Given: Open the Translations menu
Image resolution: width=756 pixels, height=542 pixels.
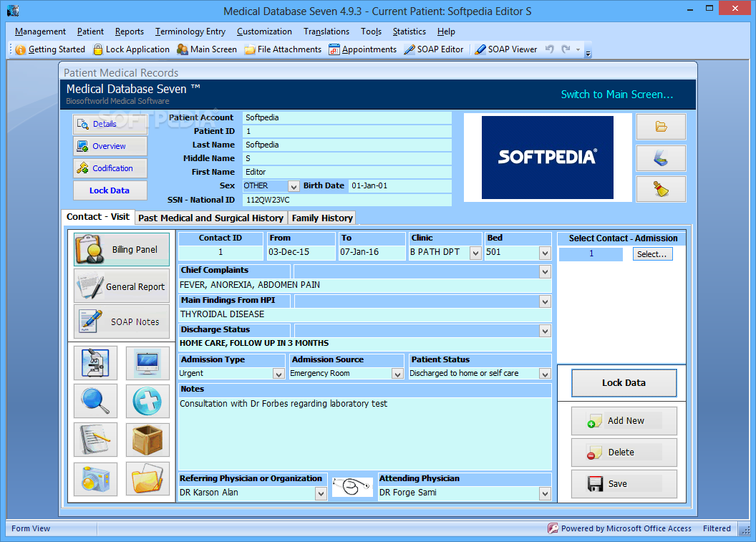Looking at the screenshot, I should point(326,32).
